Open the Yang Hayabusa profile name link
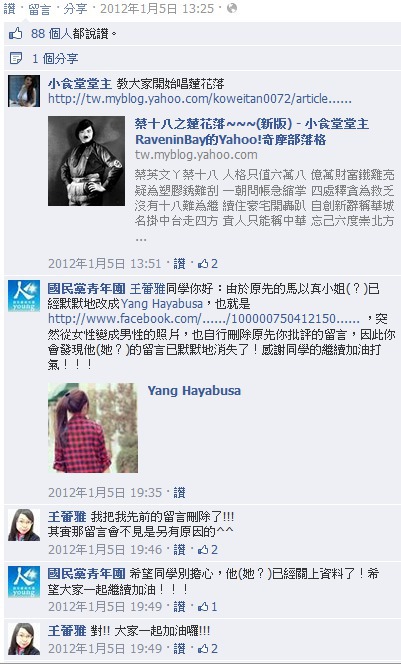The image size is (401, 664). click(194, 390)
